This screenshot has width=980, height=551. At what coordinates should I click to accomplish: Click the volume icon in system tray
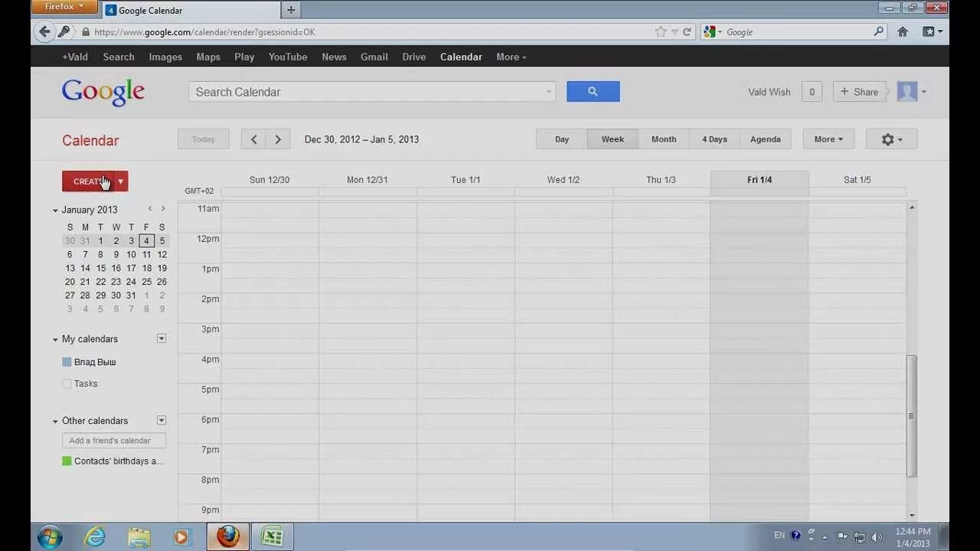877,536
